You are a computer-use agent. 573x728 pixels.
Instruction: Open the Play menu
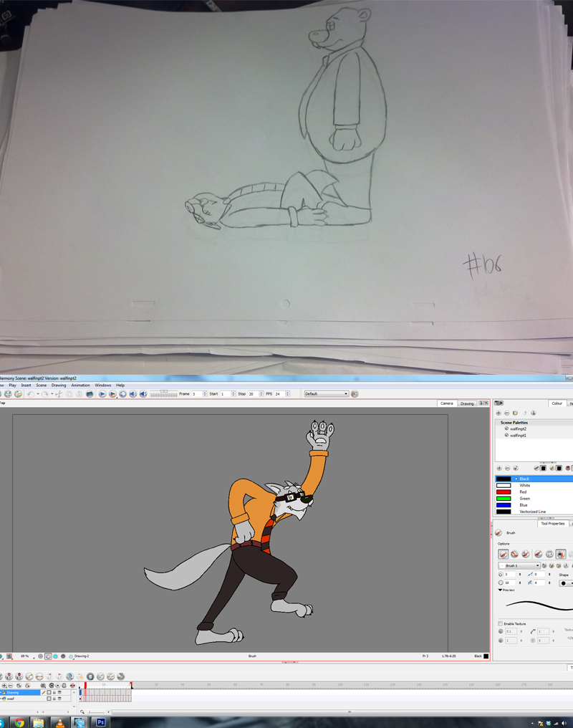point(12,385)
